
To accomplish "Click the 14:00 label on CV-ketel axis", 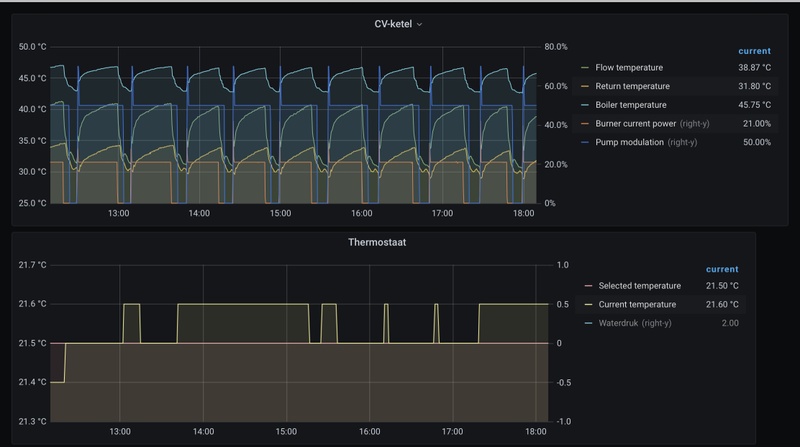I will tap(199, 213).
